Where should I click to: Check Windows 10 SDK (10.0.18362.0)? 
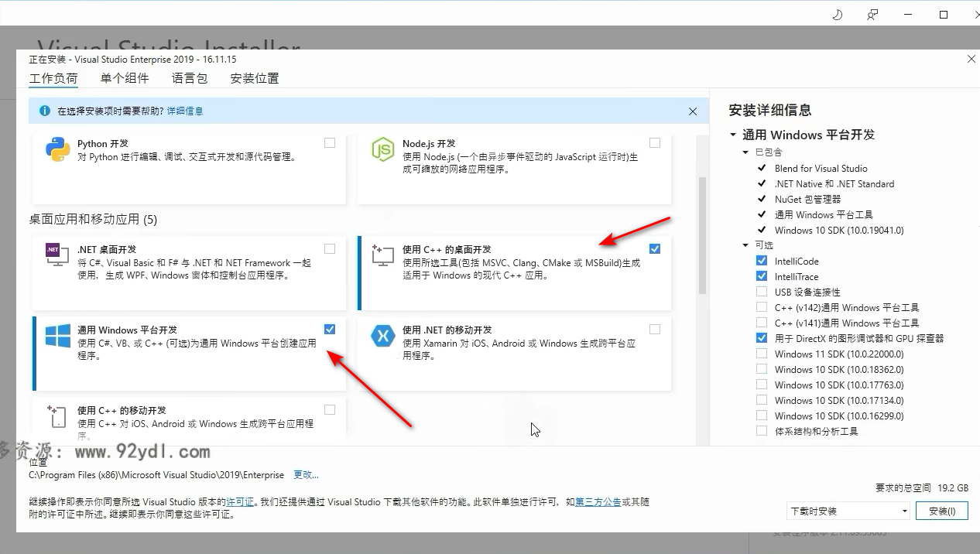(x=762, y=369)
